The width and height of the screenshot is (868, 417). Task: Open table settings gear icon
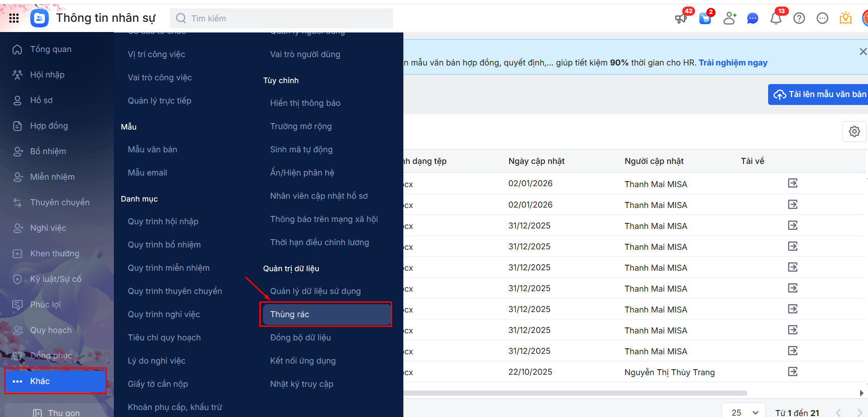pyautogui.click(x=854, y=131)
